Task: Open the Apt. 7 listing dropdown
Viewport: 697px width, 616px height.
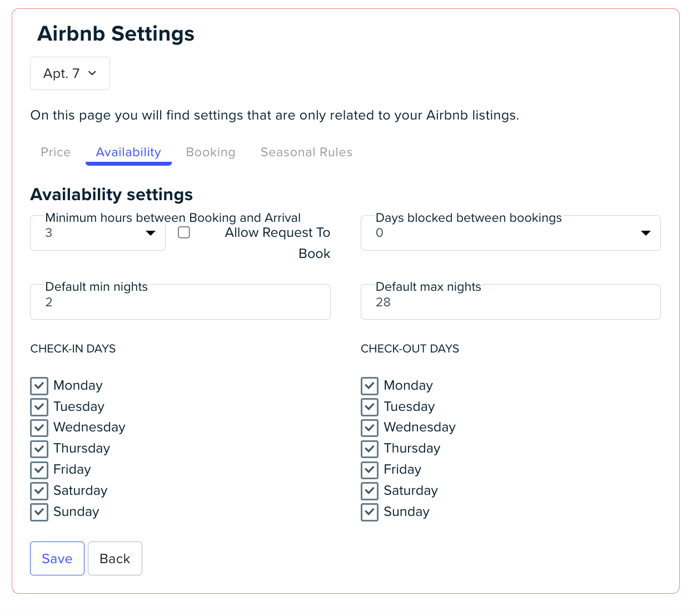Action: pyautogui.click(x=70, y=73)
